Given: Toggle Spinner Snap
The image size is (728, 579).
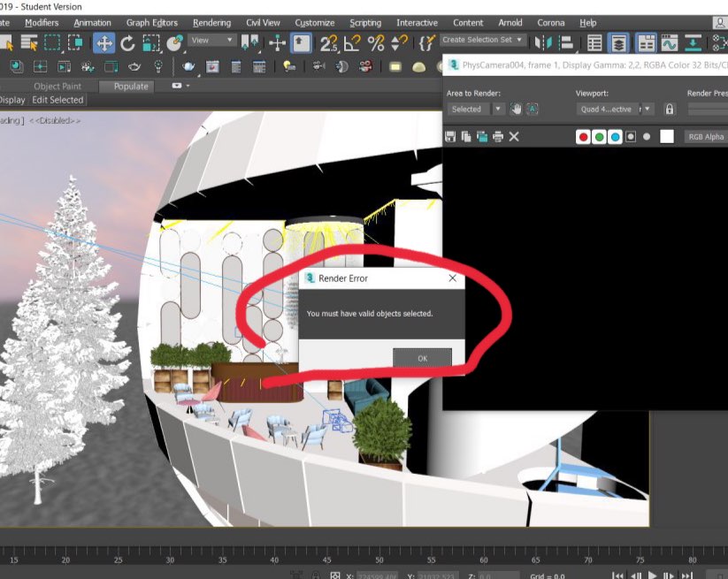Looking at the screenshot, I should point(399,43).
